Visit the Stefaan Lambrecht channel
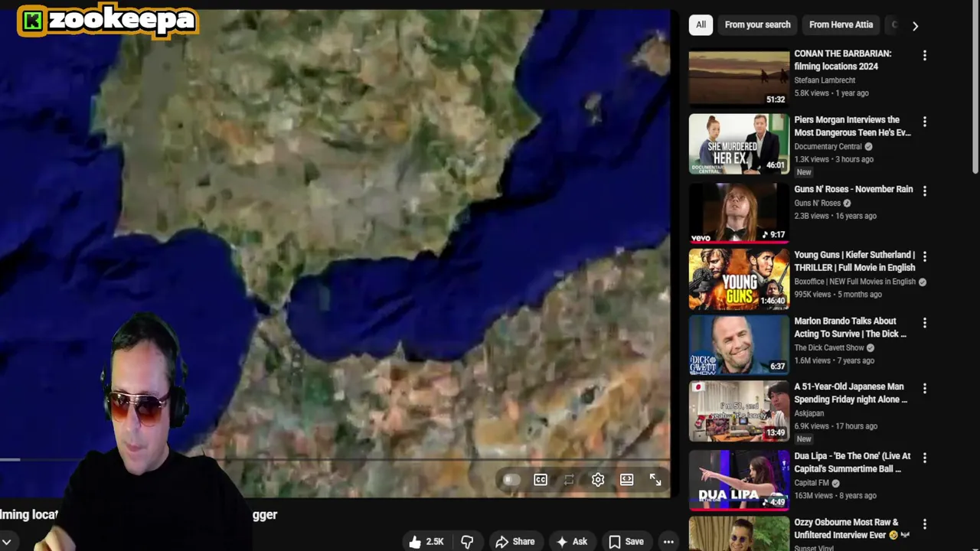Image resolution: width=980 pixels, height=551 pixels. pyautogui.click(x=825, y=80)
